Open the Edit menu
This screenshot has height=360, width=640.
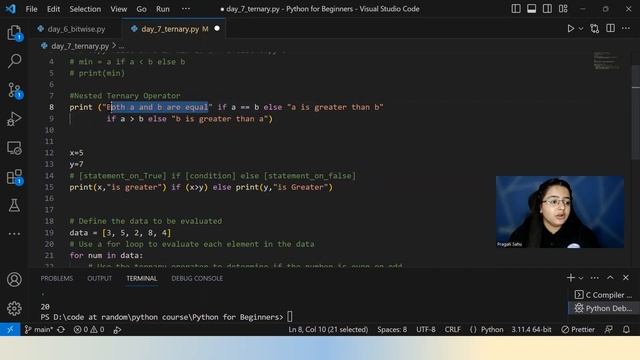click(53, 9)
